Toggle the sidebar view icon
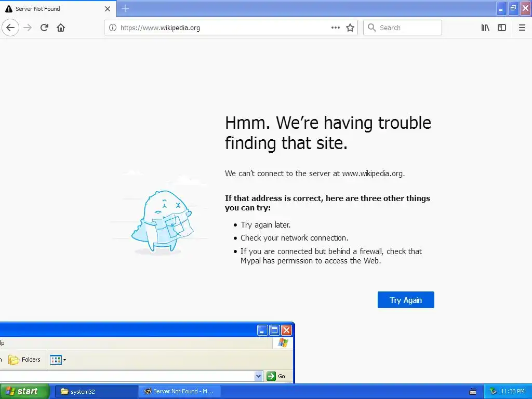This screenshot has width=532, height=399. [502, 28]
